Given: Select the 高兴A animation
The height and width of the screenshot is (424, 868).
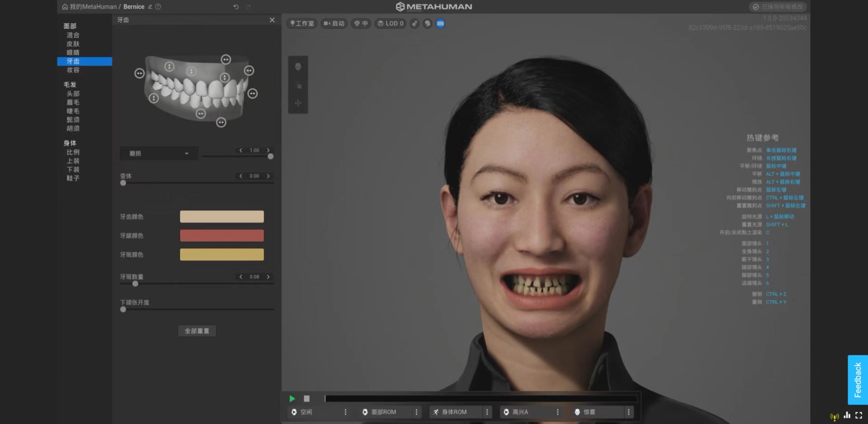Looking at the screenshot, I should [x=526, y=412].
